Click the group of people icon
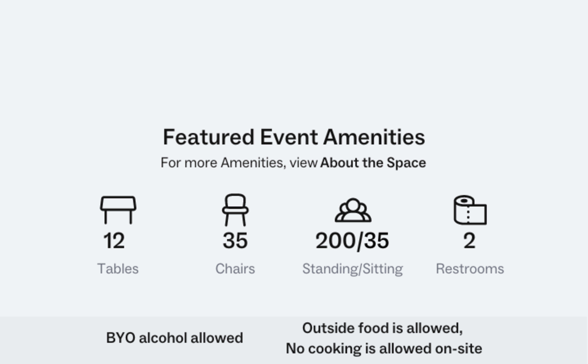588x364 pixels. [353, 210]
